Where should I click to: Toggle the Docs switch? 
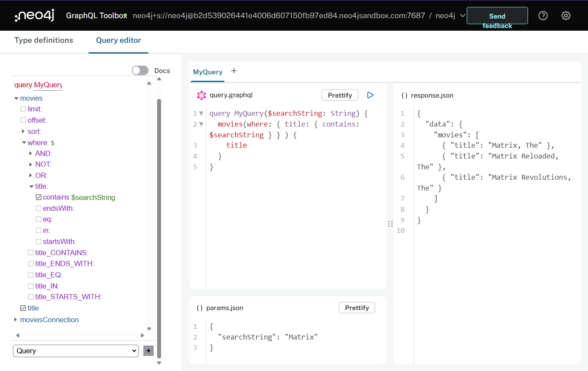[x=140, y=70]
